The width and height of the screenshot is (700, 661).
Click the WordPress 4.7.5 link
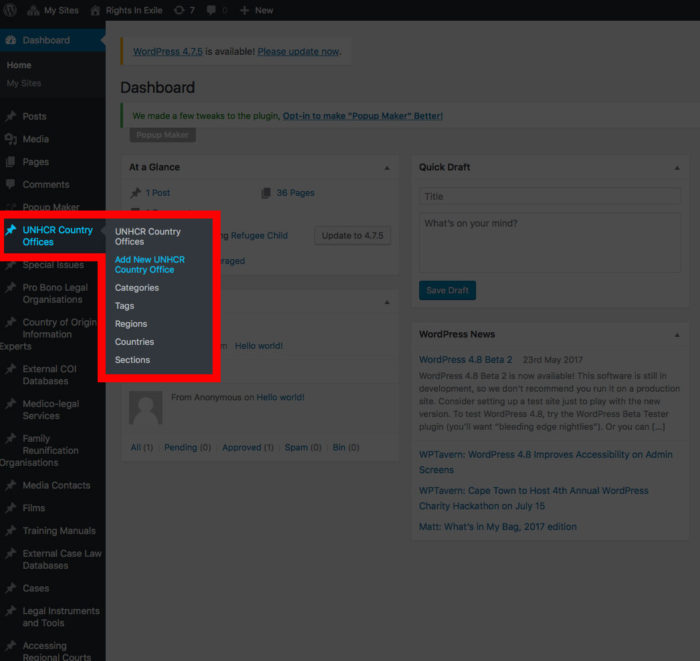(168, 52)
